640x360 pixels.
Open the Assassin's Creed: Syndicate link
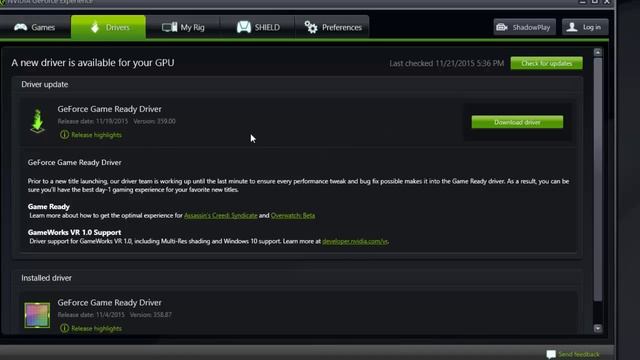220,216
